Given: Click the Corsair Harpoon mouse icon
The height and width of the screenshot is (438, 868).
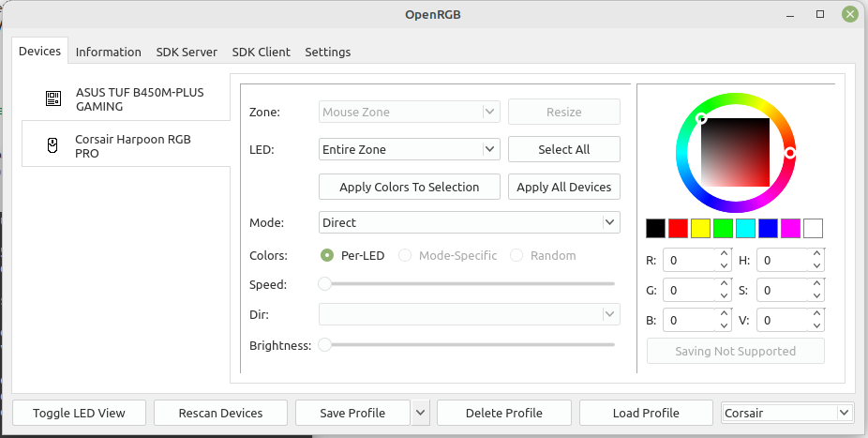Looking at the screenshot, I should pos(52,145).
